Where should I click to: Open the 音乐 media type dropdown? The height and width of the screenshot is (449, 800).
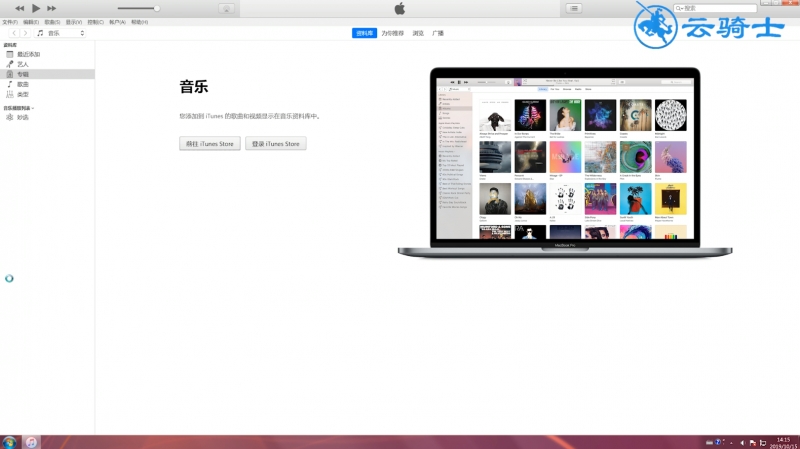click(60, 33)
